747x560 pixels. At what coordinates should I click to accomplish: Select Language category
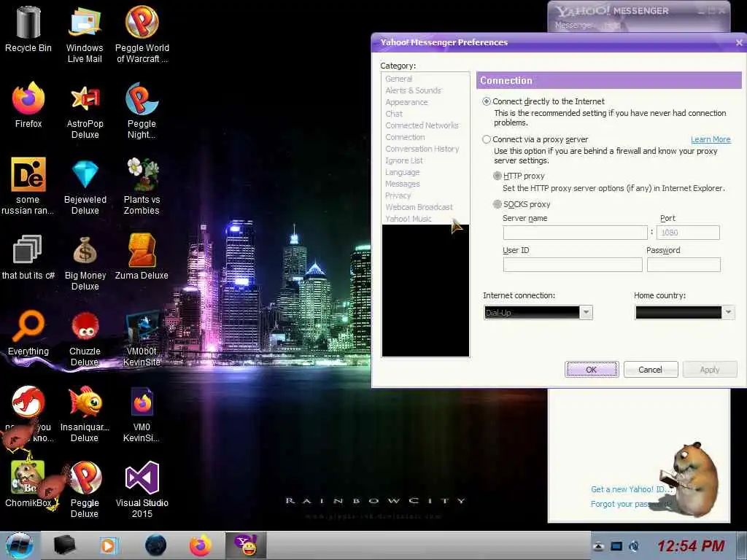point(402,172)
